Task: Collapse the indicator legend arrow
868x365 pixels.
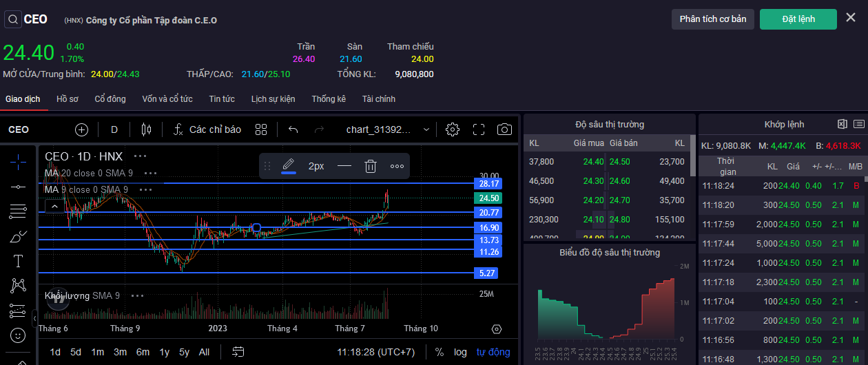Action: [x=54, y=205]
